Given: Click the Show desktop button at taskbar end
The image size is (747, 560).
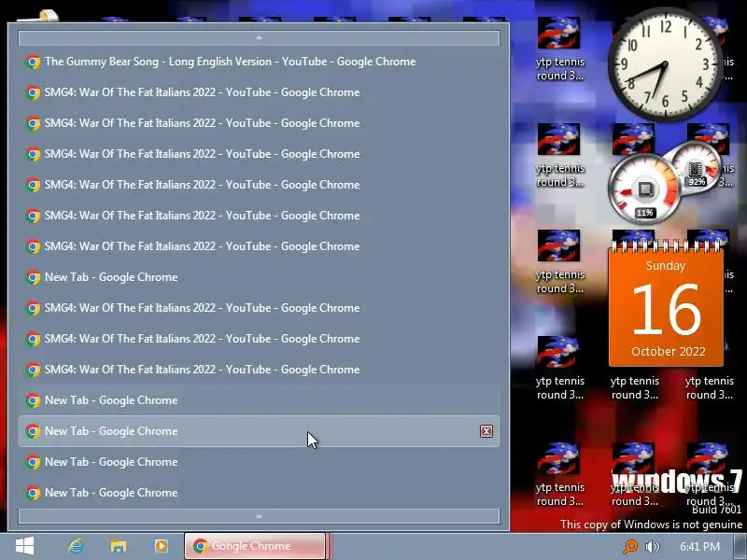Looking at the screenshot, I should click(740, 547).
